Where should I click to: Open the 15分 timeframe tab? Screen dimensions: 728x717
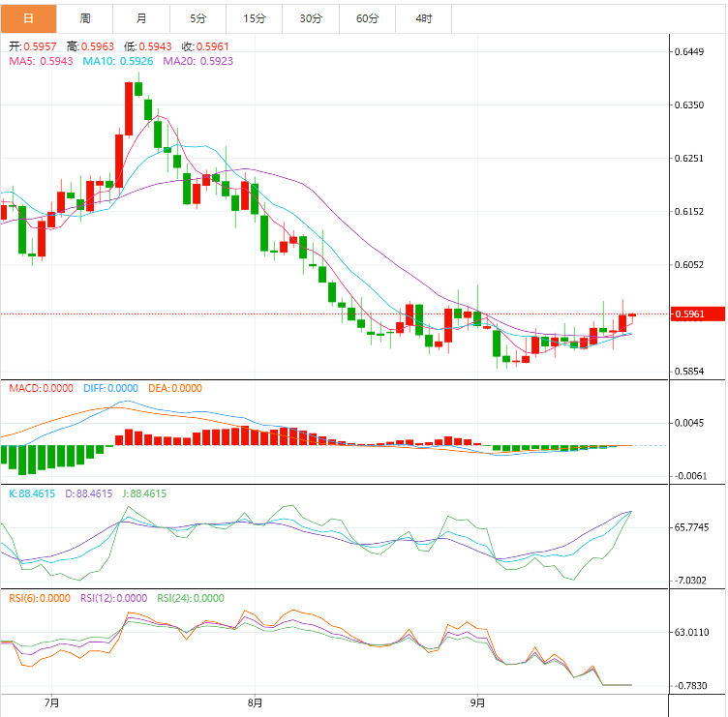point(255,18)
